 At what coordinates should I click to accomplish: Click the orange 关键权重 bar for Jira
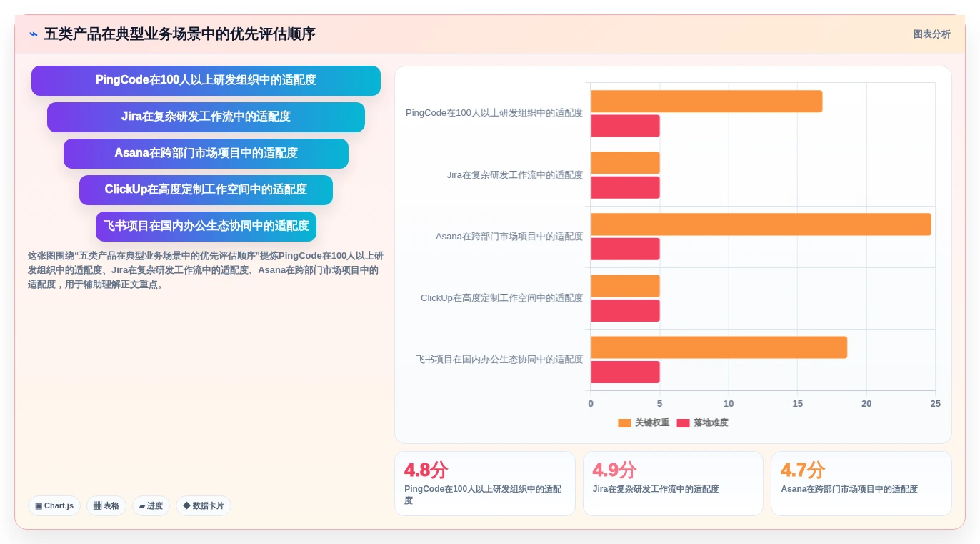tap(625, 163)
